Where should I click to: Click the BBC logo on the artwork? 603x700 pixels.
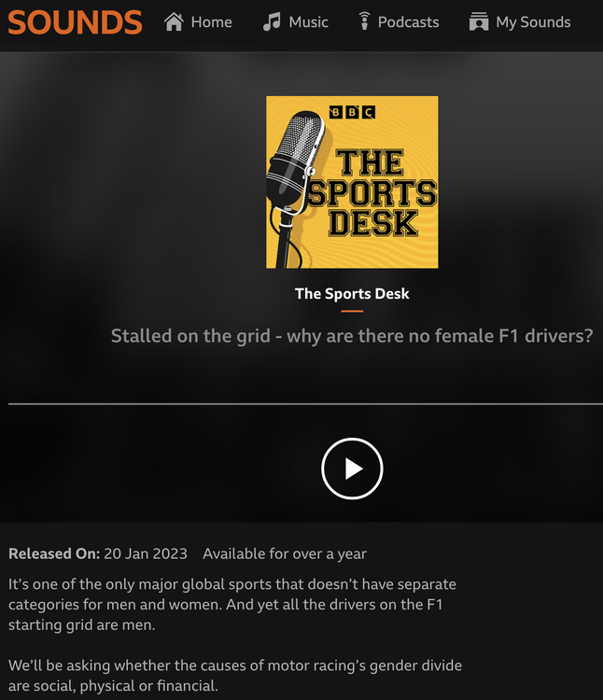click(x=352, y=113)
